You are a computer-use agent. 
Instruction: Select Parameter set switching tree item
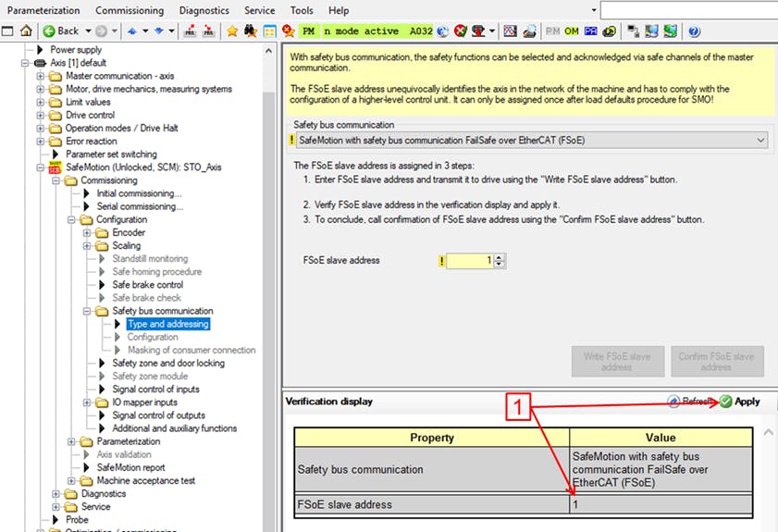click(x=111, y=155)
